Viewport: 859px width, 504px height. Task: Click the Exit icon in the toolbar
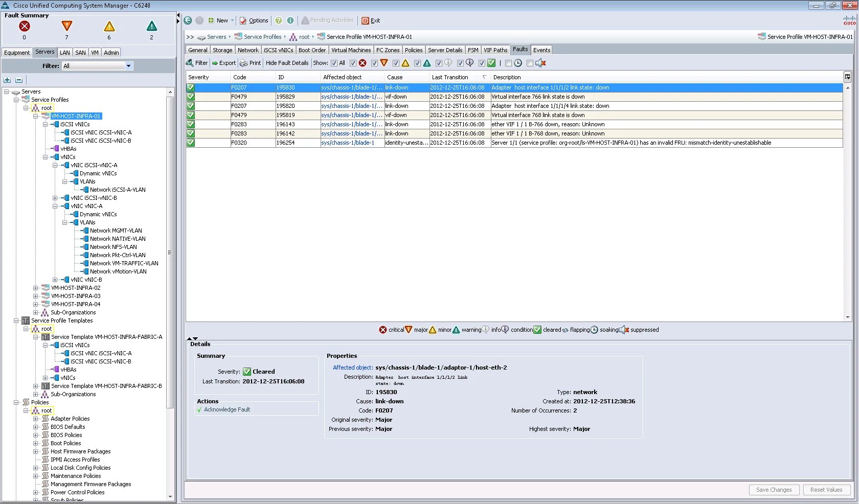365,20
